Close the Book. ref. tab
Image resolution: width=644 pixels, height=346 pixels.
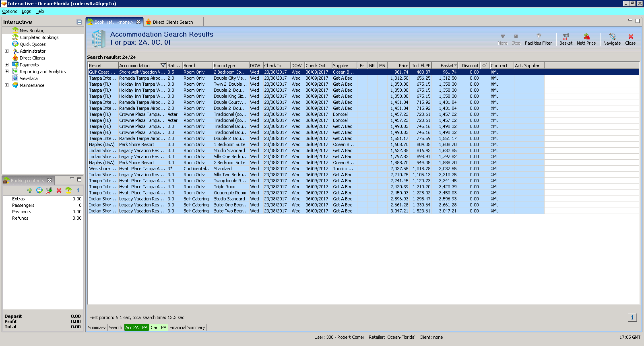pos(138,22)
